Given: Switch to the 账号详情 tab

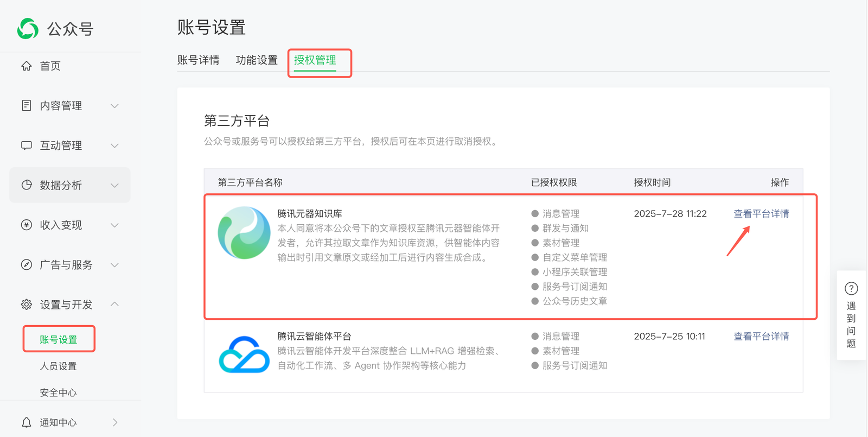Looking at the screenshot, I should [198, 60].
